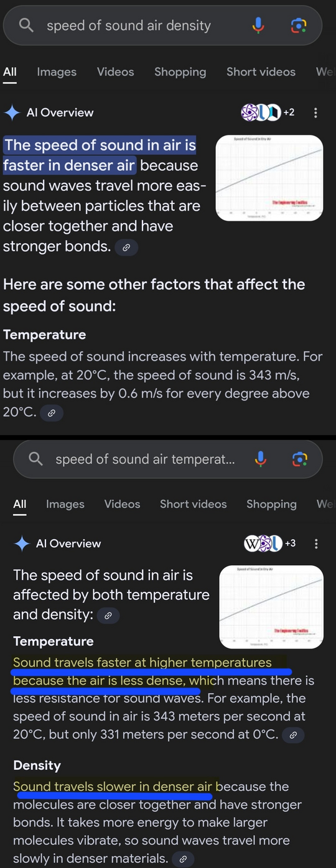Open Google Lens in second search bar
Screen dimensions: 336x868
tap(300, 459)
